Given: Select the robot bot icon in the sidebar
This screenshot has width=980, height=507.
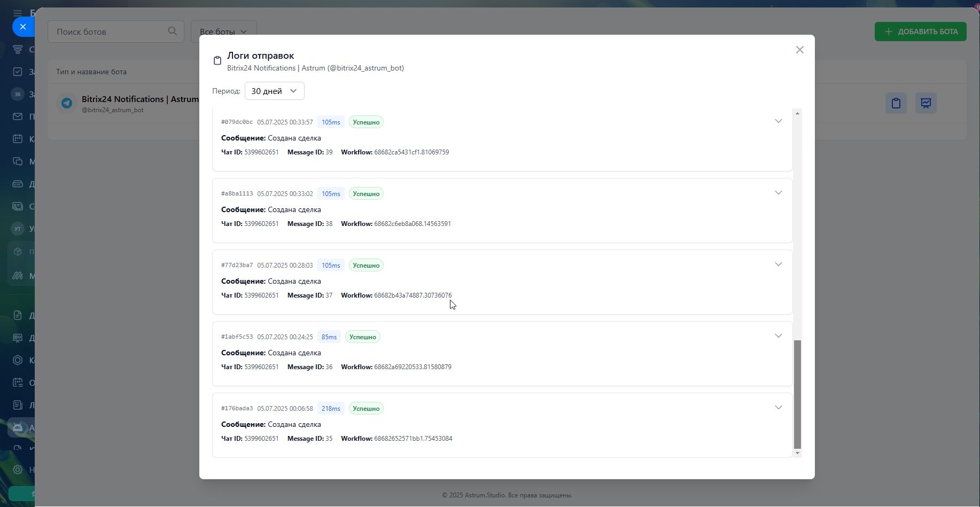Looking at the screenshot, I should [18, 427].
